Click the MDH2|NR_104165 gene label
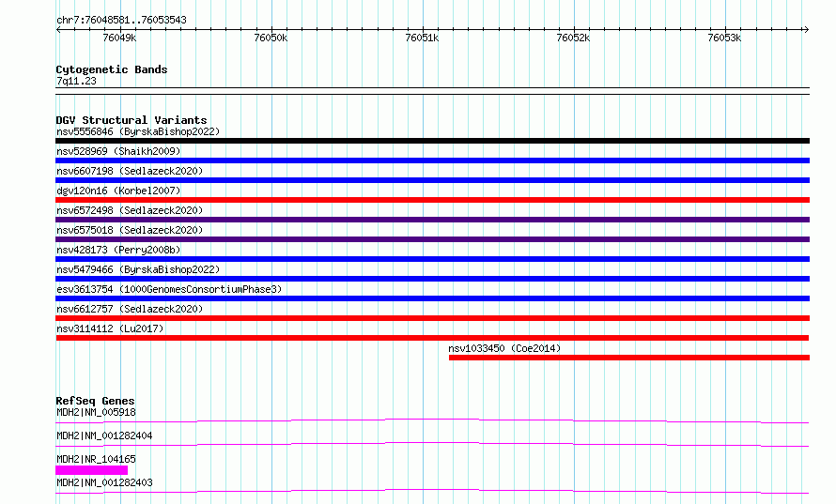Screen dimensions: 836x504 point(96,459)
